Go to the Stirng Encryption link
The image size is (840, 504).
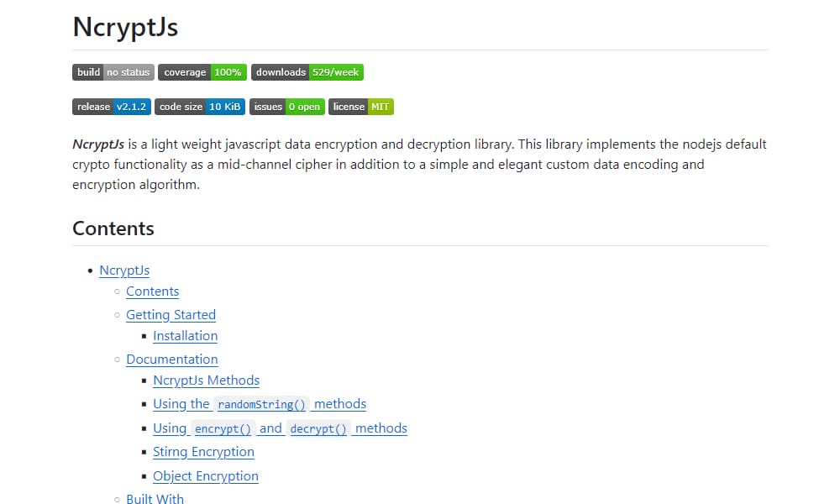[203, 452]
